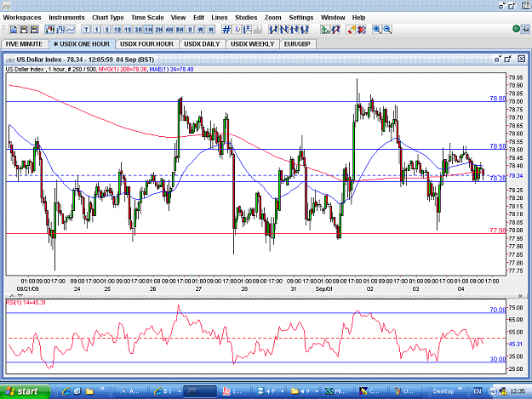Open Internet Explorer quick launch icon
This screenshot has width=532, height=399.
pyautogui.click(x=66, y=391)
